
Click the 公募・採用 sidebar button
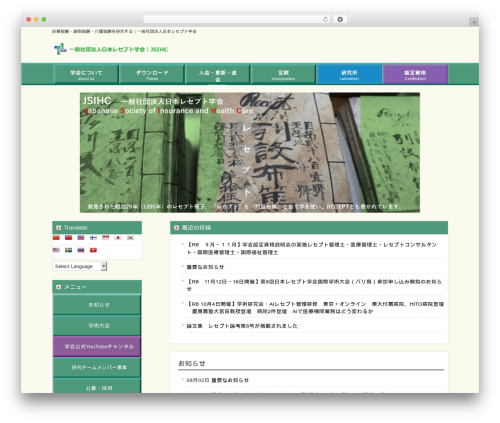(x=97, y=387)
